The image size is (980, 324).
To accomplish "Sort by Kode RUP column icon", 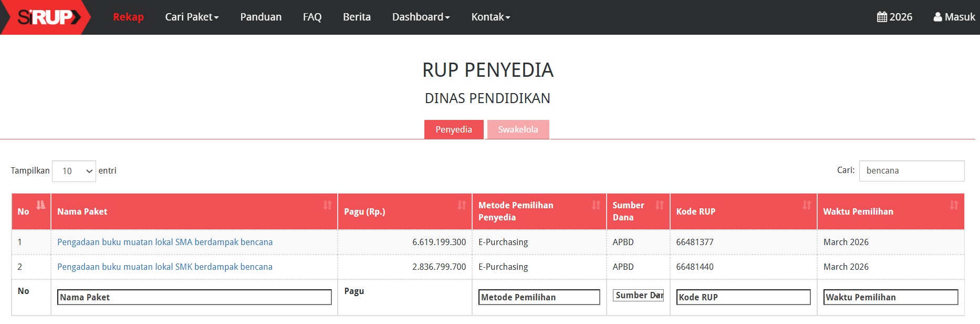I will click(807, 205).
